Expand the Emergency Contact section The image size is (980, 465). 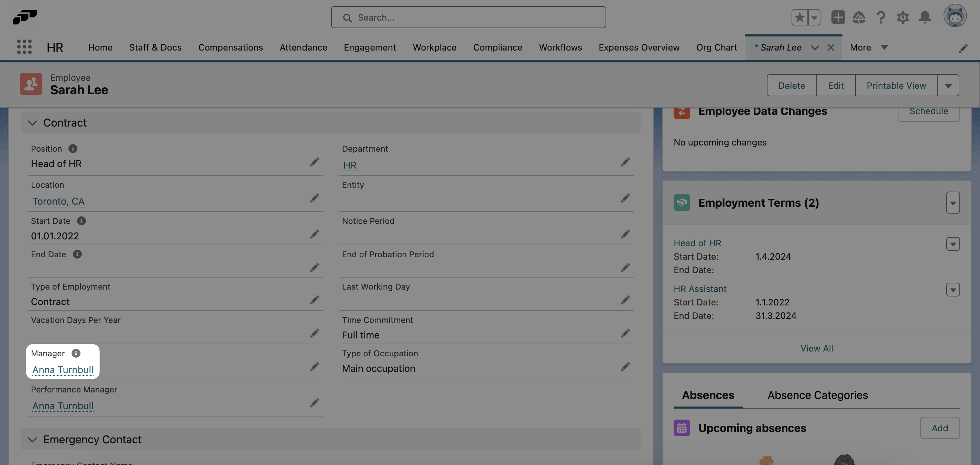[x=32, y=440]
